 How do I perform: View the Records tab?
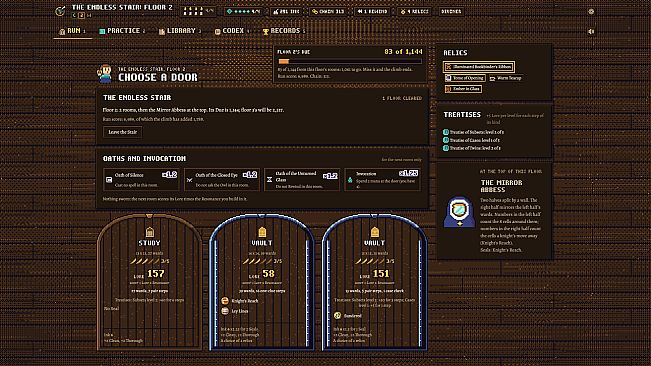(x=284, y=31)
